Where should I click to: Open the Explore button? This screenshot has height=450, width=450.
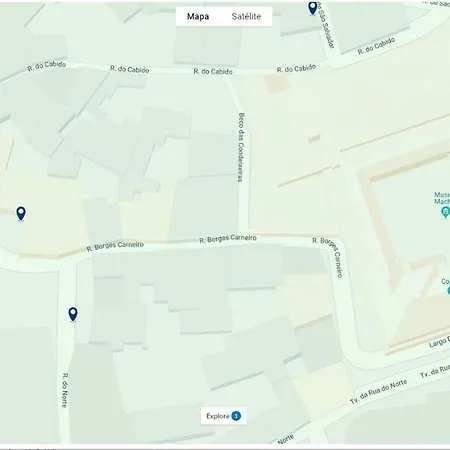[224, 416]
